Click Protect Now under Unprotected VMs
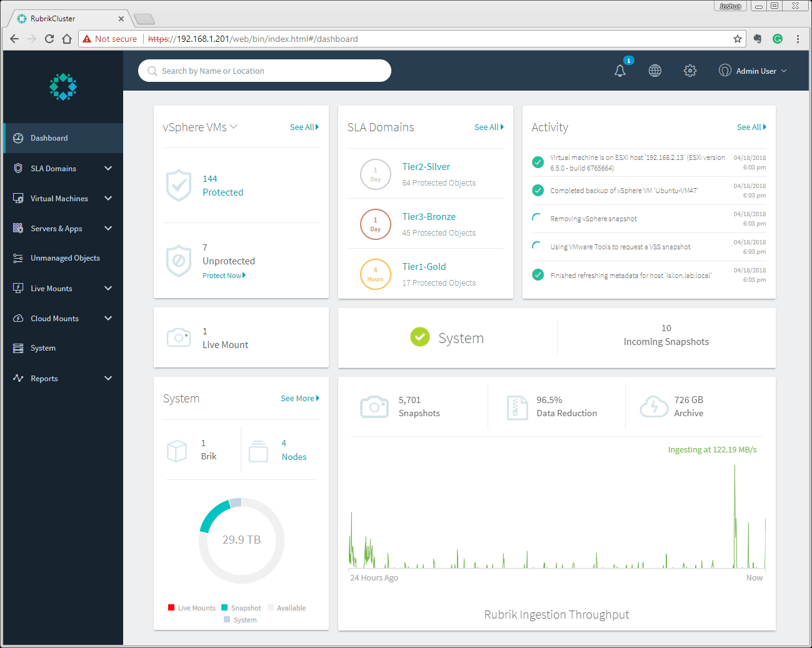This screenshot has height=648, width=812. 224,275
